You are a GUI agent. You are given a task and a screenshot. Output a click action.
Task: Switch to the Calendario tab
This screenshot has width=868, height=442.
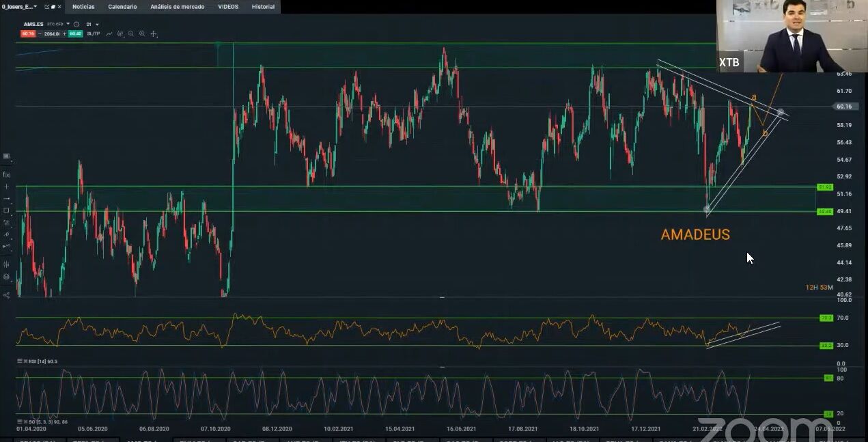122,7
